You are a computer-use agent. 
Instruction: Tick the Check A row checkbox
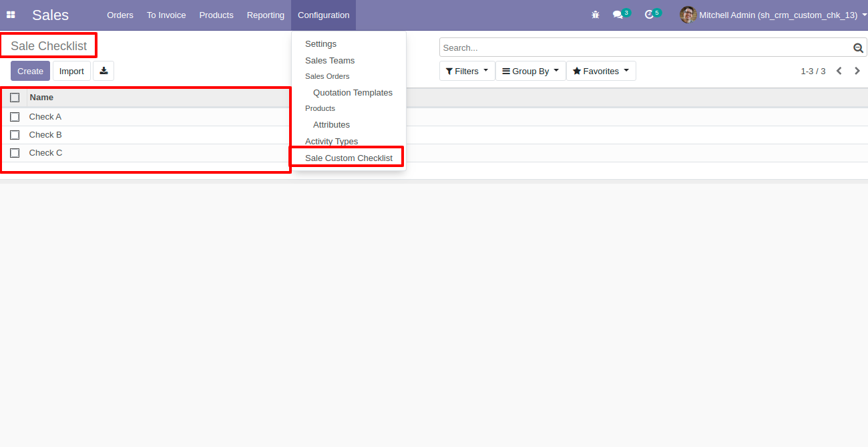(15, 117)
